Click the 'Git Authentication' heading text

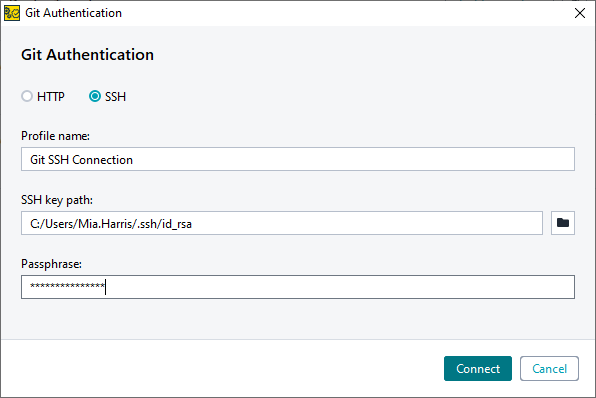coord(87,55)
